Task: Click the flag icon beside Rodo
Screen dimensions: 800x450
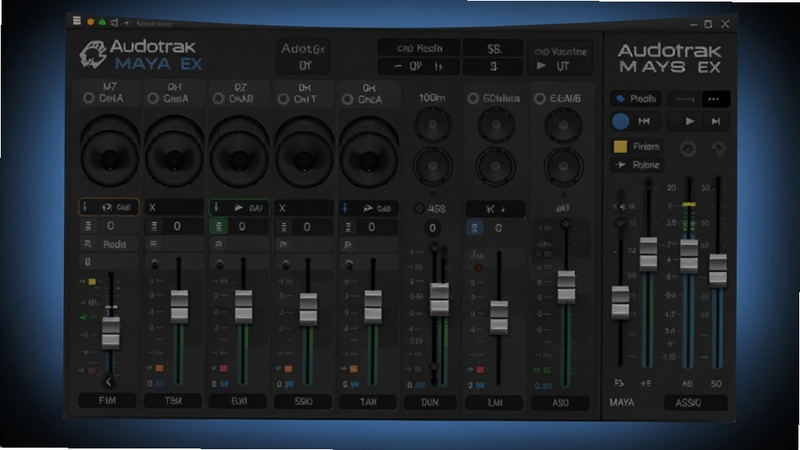Action: [x=88, y=244]
